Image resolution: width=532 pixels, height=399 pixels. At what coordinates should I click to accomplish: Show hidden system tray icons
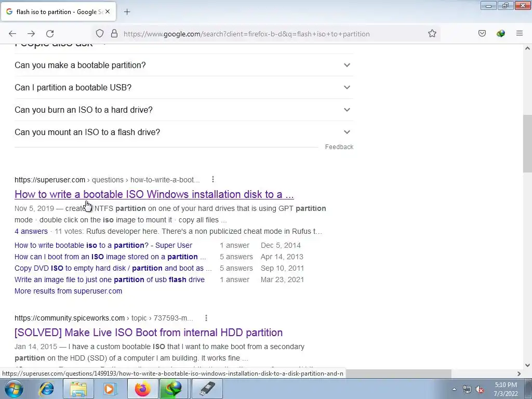(x=454, y=389)
